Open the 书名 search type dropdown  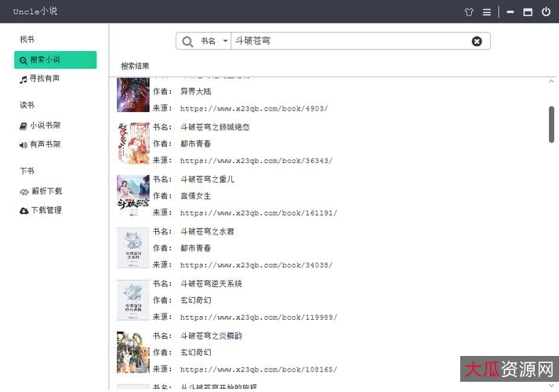tap(214, 42)
